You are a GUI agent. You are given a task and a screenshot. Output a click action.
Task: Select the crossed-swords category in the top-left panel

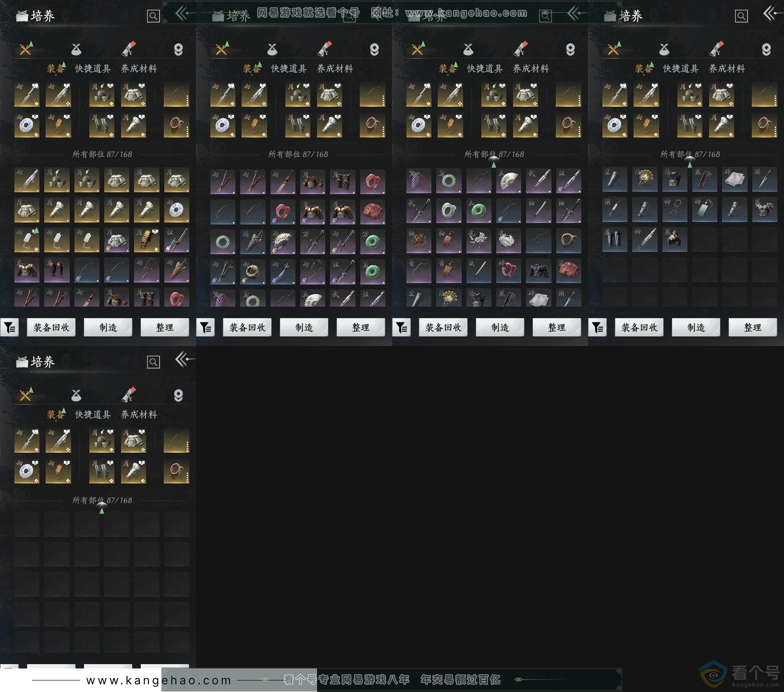(x=25, y=49)
